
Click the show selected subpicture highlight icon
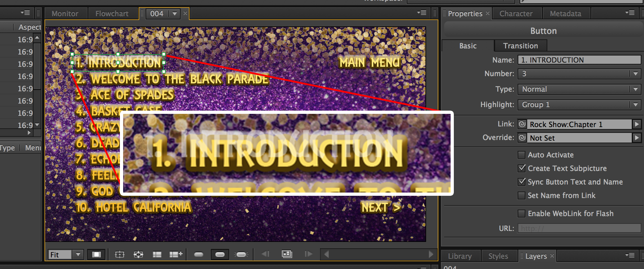coord(220,254)
